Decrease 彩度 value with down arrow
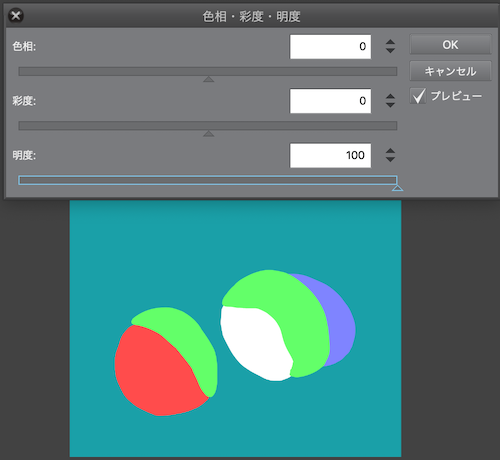 click(x=390, y=105)
